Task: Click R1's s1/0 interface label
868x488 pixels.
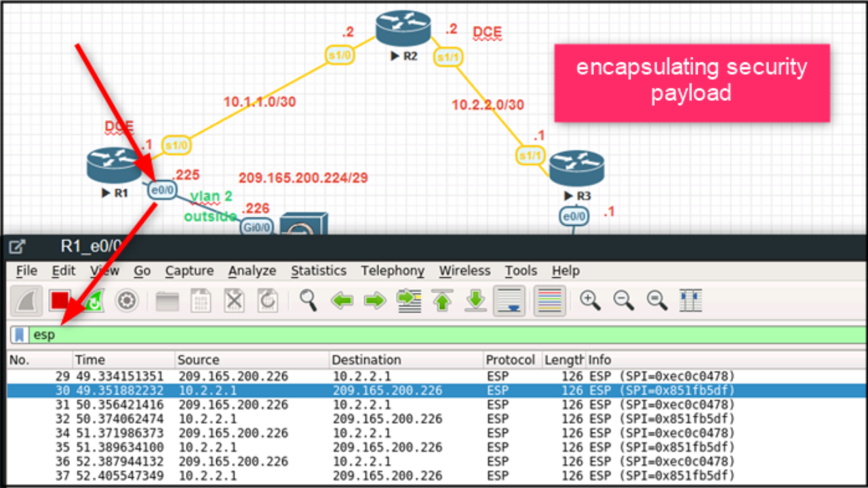Action: tap(176, 144)
